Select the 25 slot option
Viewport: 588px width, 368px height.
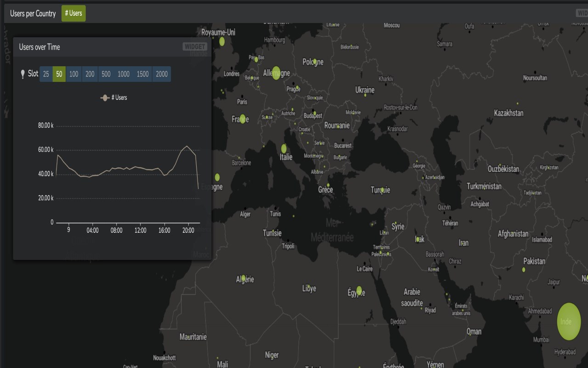coord(46,74)
